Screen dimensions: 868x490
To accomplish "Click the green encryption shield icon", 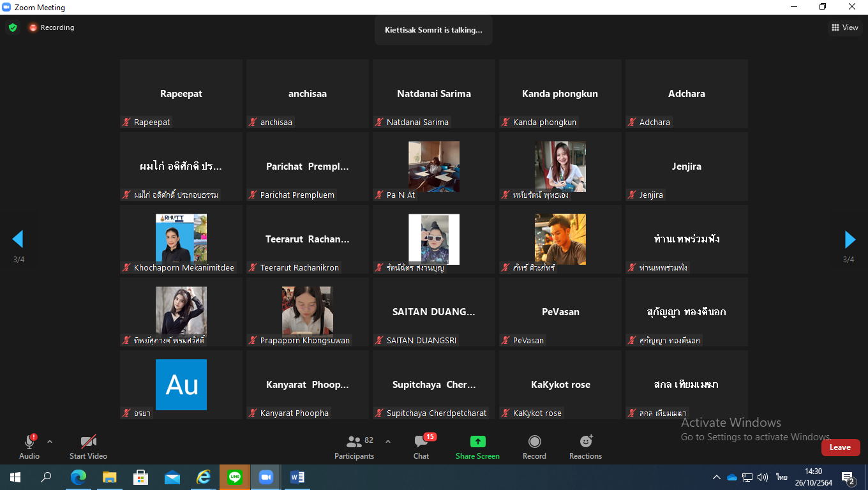I will pos(13,27).
